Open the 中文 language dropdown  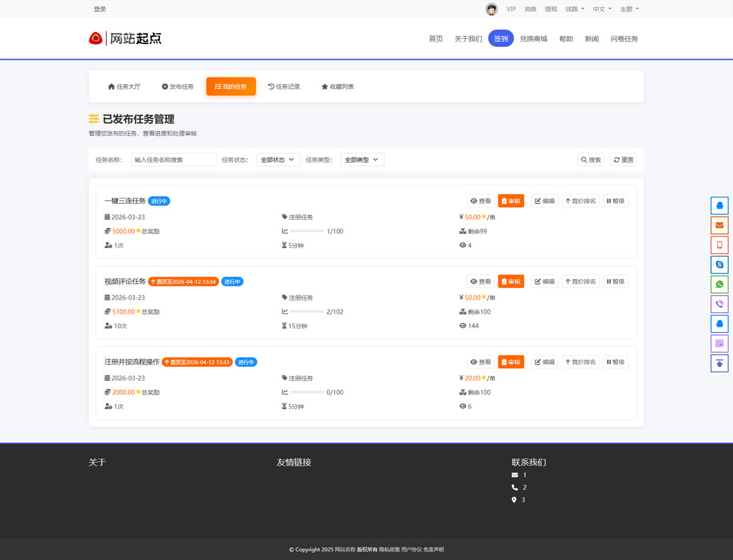[x=601, y=9]
